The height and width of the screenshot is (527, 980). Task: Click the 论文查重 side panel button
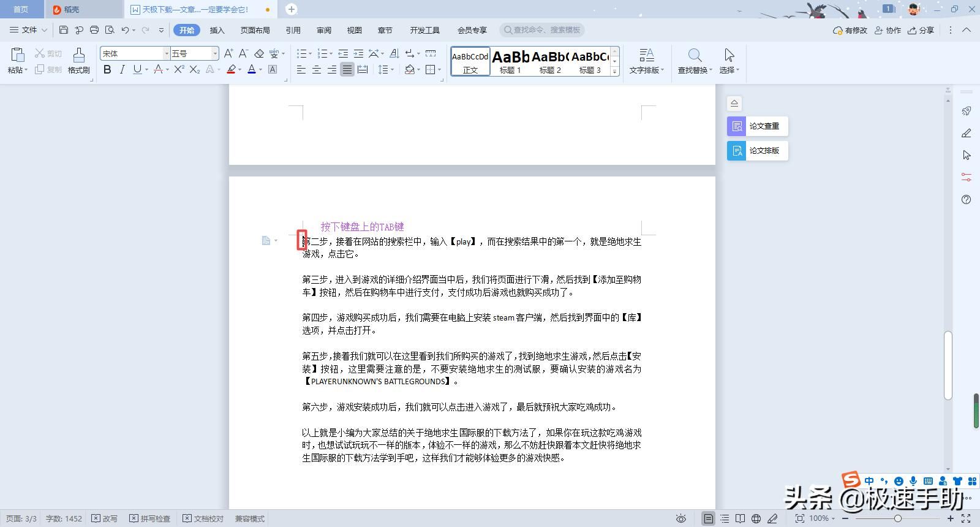757,126
